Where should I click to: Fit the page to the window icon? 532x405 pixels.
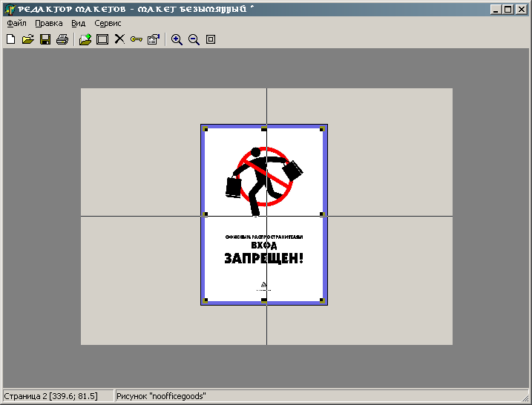click(x=211, y=39)
